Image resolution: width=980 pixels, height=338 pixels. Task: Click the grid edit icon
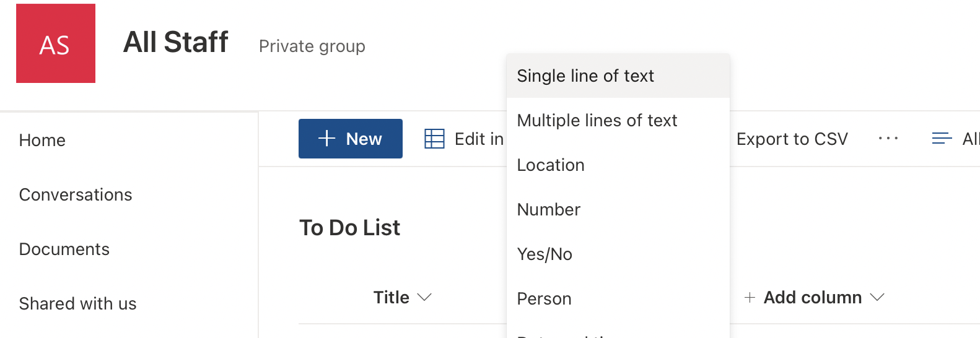click(434, 139)
